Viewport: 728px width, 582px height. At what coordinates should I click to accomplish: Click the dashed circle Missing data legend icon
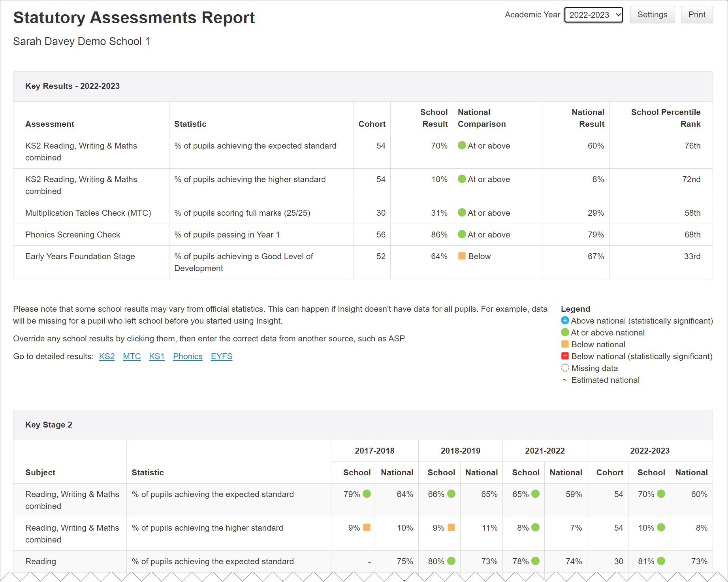[565, 368]
